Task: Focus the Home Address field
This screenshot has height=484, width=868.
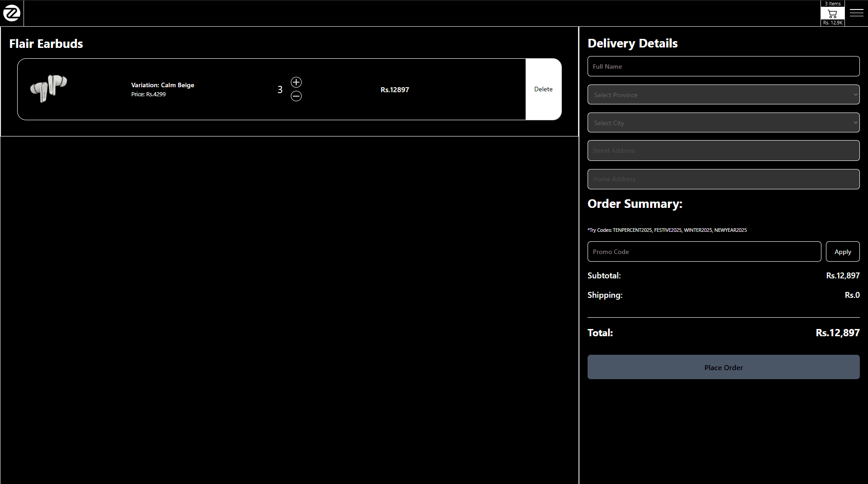Action: 723,179
